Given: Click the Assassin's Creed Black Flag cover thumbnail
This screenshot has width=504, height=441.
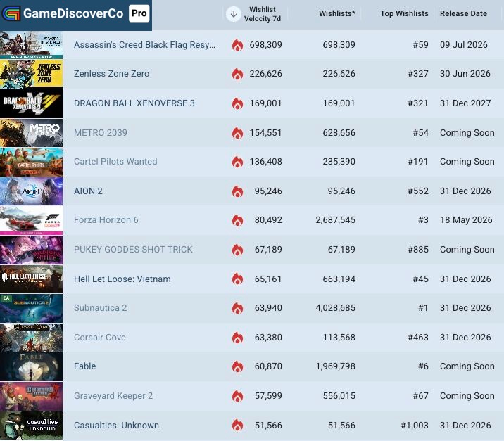Looking at the screenshot, I should (x=31, y=45).
